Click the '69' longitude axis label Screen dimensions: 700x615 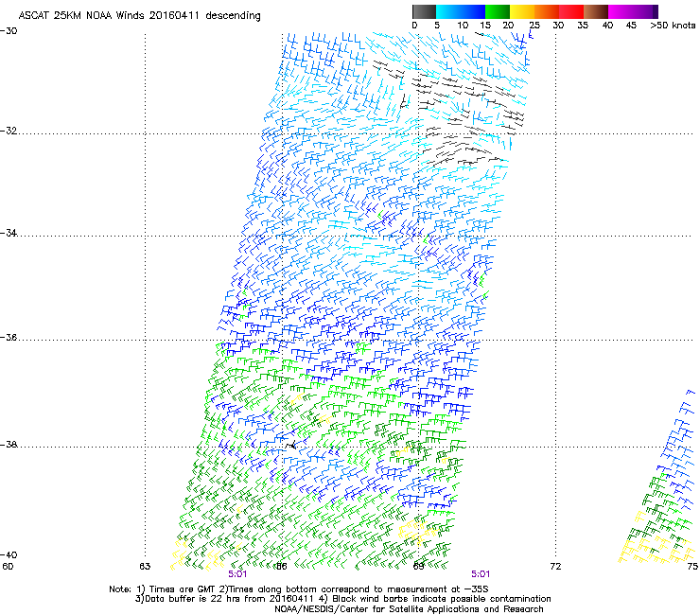418,567
